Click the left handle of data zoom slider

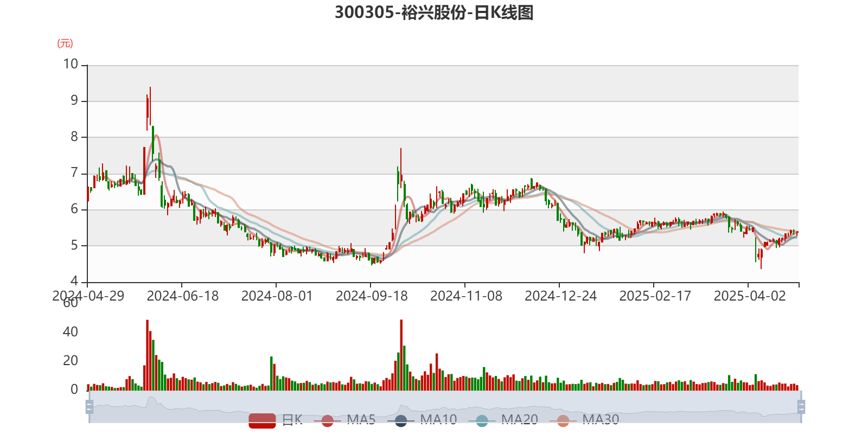pos(90,406)
